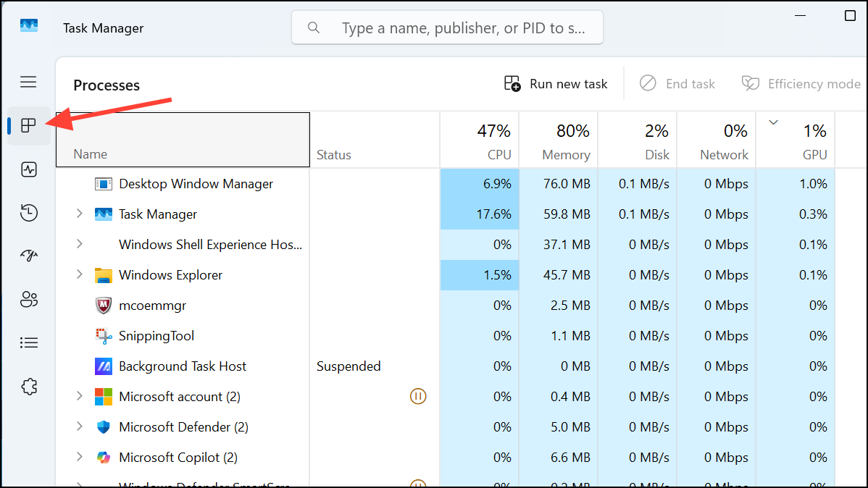Click the Run new task button

pos(556,83)
